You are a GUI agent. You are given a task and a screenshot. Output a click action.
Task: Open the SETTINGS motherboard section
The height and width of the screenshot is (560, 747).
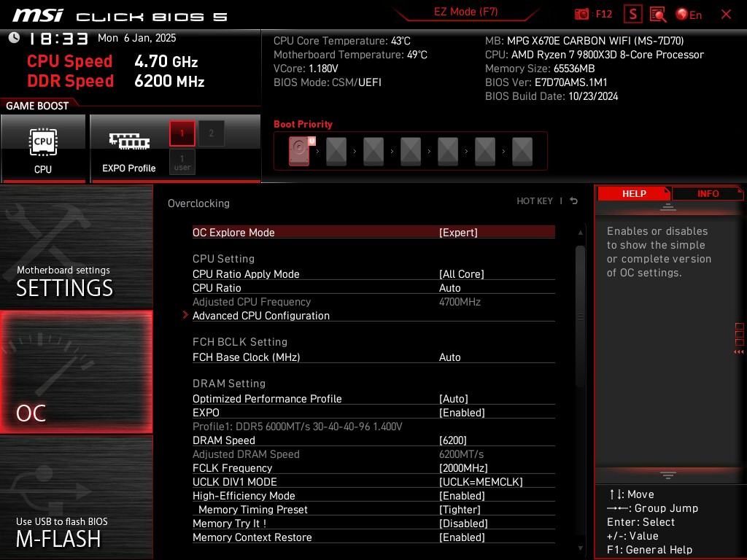point(77,247)
